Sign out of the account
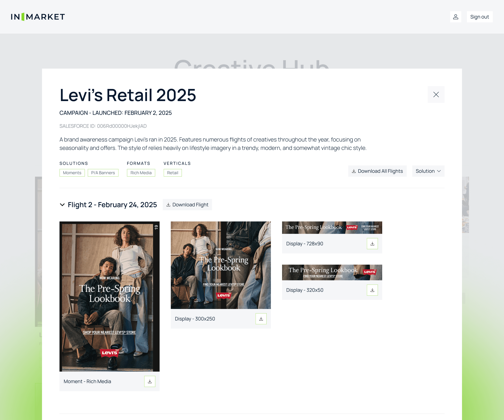Image resolution: width=504 pixels, height=420 pixels. pyautogui.click(x=479, y=17)
